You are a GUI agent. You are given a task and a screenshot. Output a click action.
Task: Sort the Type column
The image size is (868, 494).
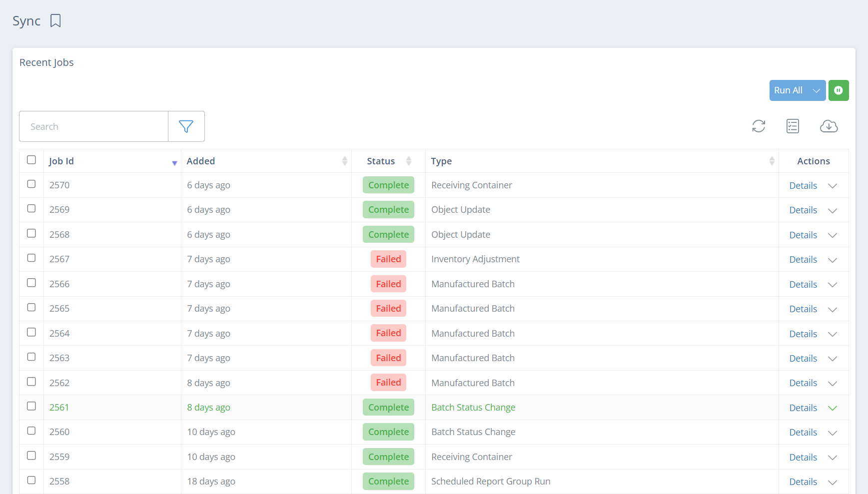coord(772,161)
